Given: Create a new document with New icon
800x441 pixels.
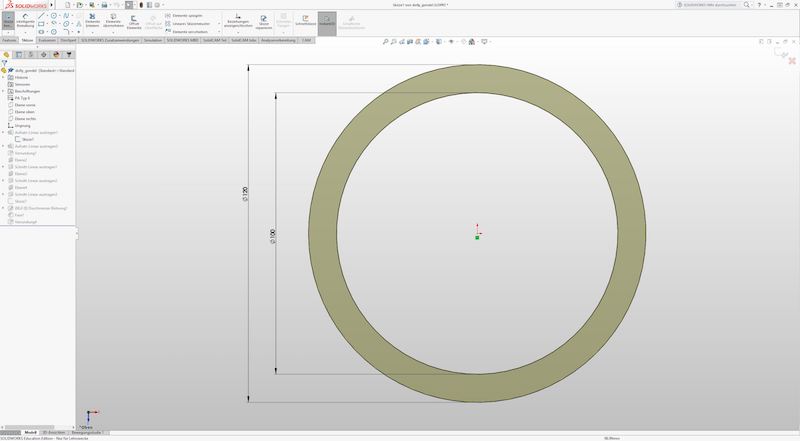Looking at the screenshot, I should (x=67, y=5).
